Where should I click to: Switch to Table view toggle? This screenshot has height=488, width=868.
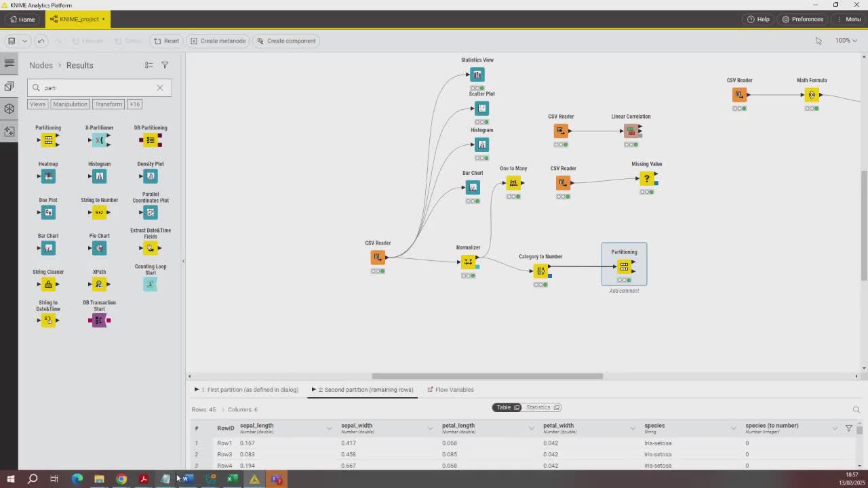pos(507,407)
